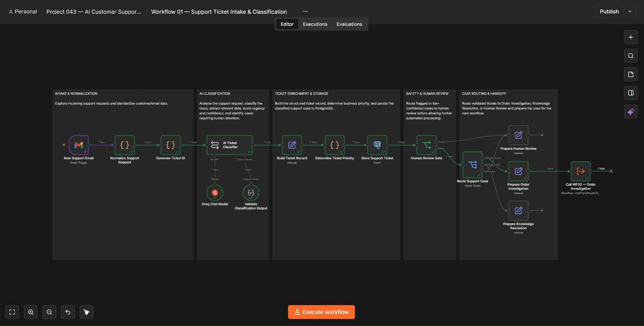Open the AI assistant sparkle icon
Image resolution: width=644 pixels, height=326 pixels.
631,112
